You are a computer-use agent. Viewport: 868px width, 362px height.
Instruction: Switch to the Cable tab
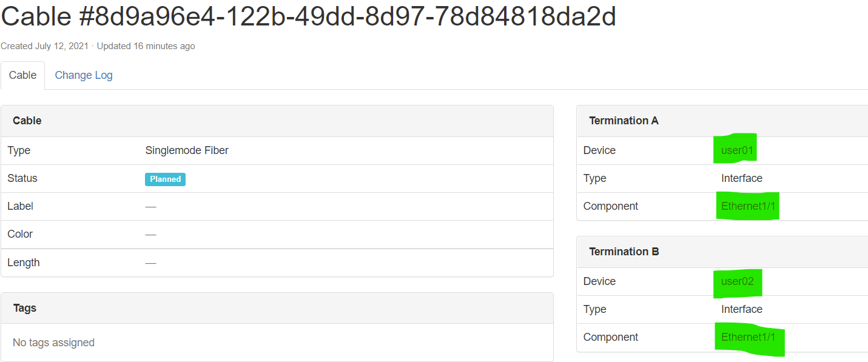coord(22,75)
